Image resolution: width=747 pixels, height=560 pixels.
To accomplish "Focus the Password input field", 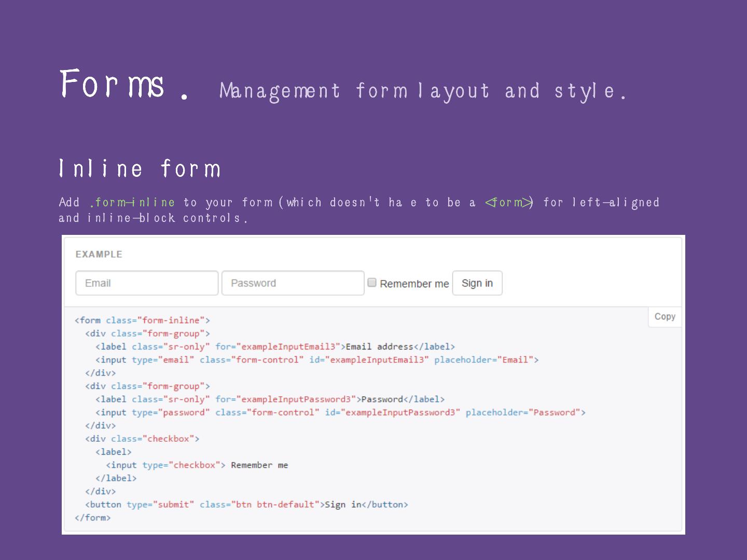I will 293,283.
